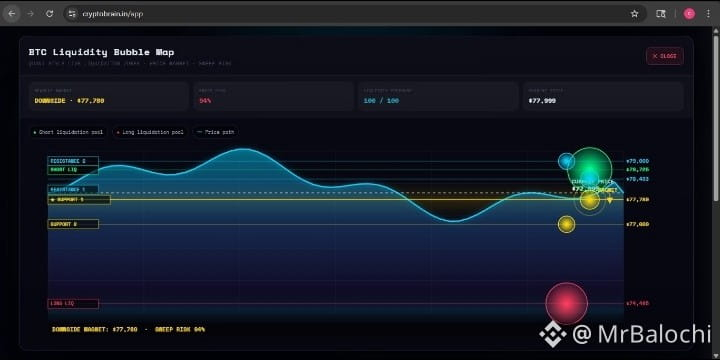Screen dimensions: 720x360
Task: Select the large red long liquidation bubble
Action: pos(567,304)
